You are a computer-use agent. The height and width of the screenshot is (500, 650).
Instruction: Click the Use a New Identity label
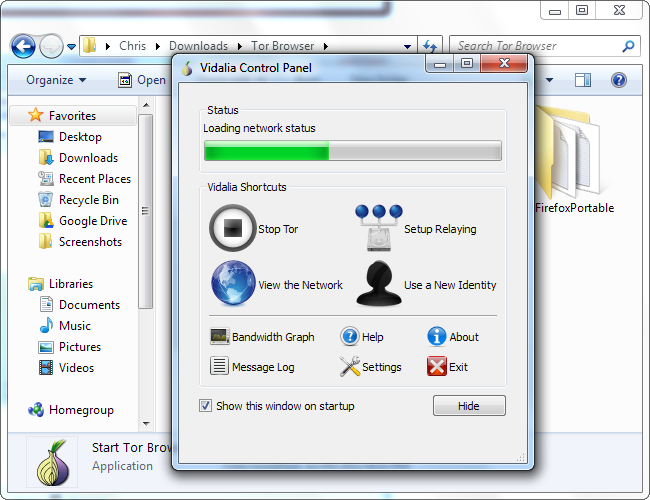pos(450,285)
